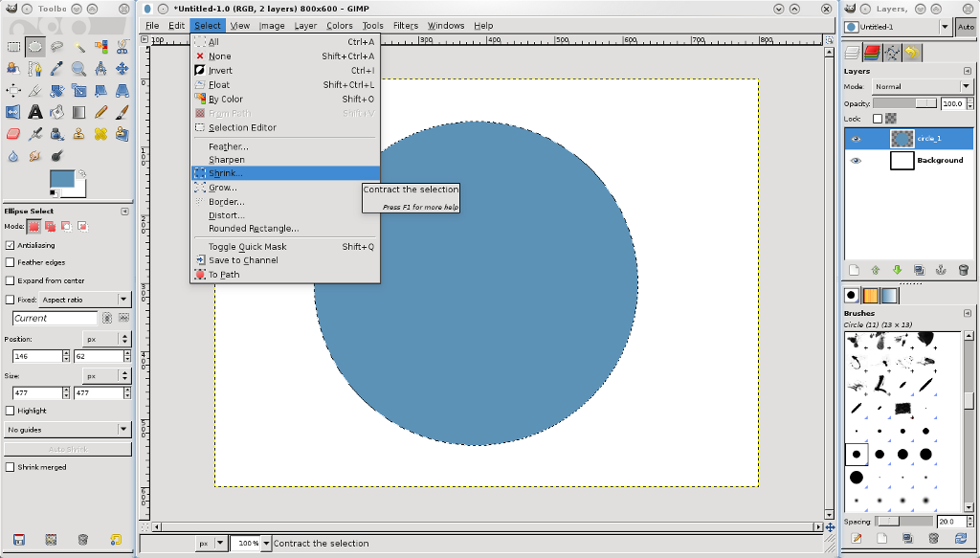Select the Airbrush tool

pyautogui.click(x=35, y=134)
